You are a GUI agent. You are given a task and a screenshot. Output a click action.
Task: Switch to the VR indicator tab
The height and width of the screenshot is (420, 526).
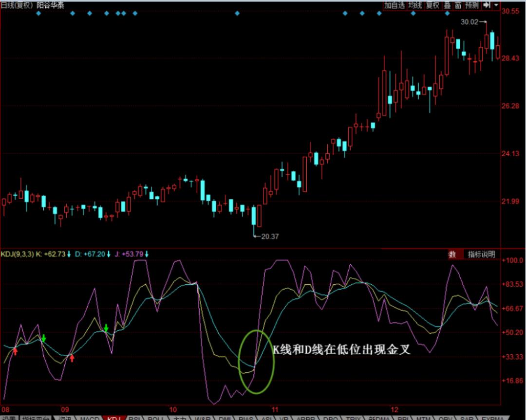point(284,418)
